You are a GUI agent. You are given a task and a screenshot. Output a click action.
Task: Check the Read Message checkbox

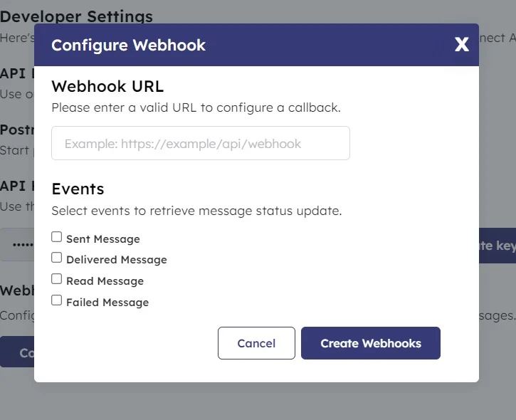click(57, 279)
